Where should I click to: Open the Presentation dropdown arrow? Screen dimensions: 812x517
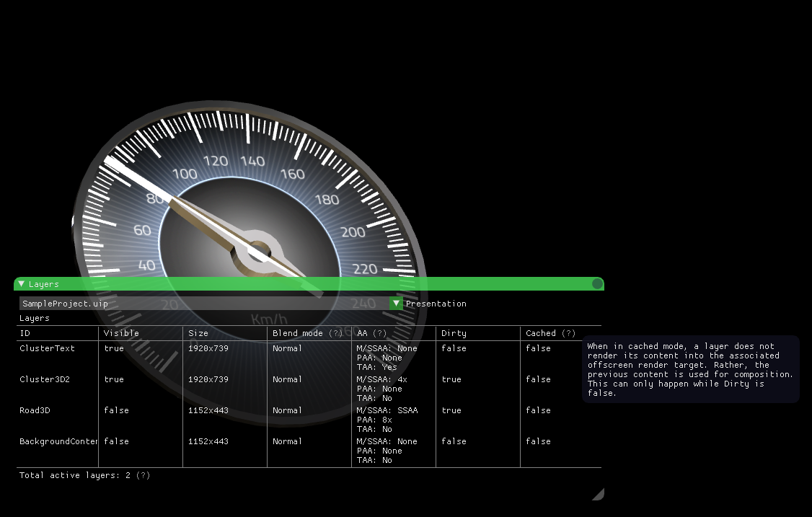[396, 304]
